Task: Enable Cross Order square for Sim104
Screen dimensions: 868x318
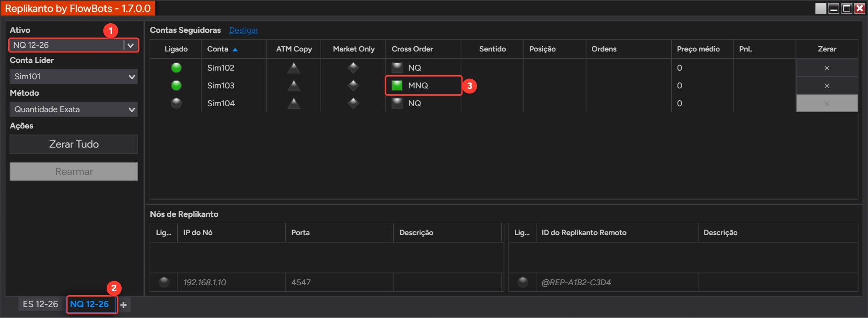Action: point(397,103)
